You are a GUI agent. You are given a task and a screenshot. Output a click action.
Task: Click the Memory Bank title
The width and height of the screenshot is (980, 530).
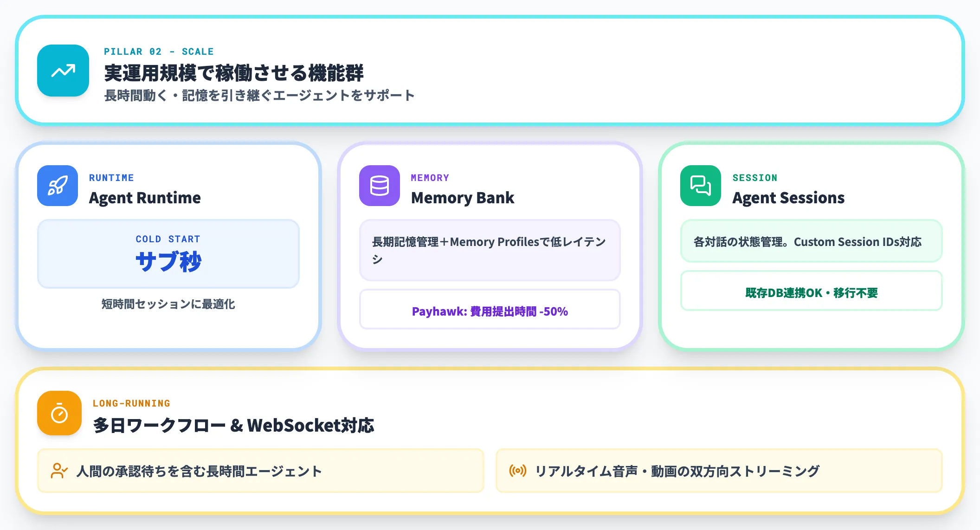[x=462, y=198]
